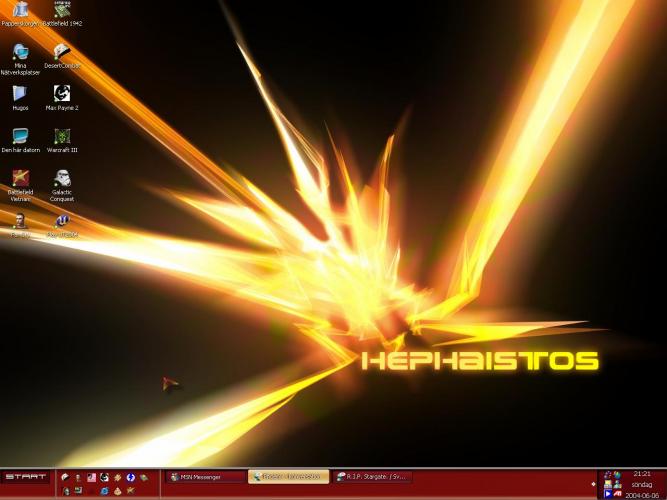Launch Galactic Conquest stormtrooper icon

[62, 179]
